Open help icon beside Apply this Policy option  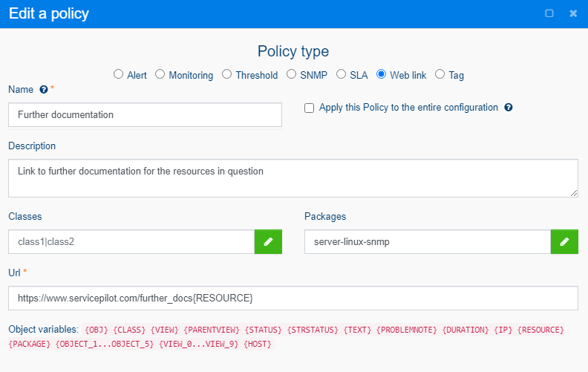pos(509,108)
